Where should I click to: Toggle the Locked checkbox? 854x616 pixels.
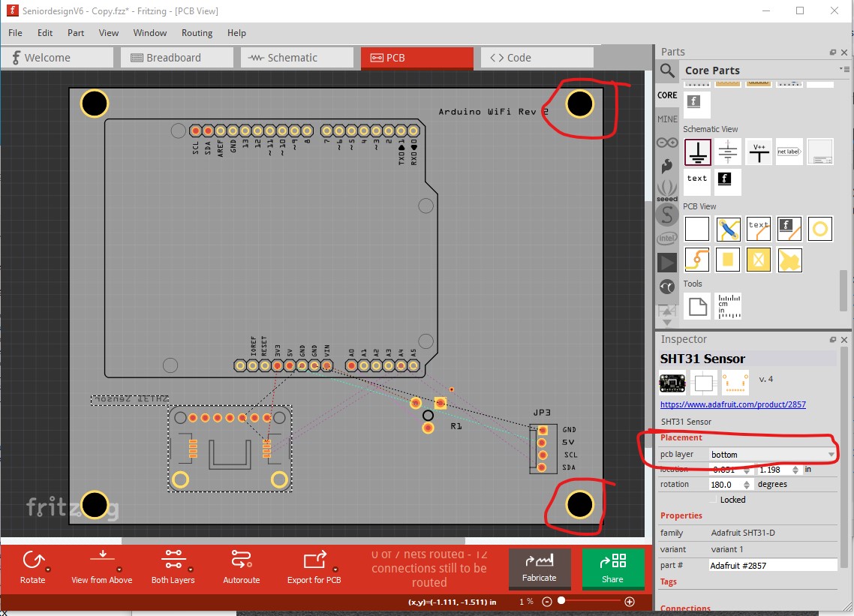click(714, 500)
